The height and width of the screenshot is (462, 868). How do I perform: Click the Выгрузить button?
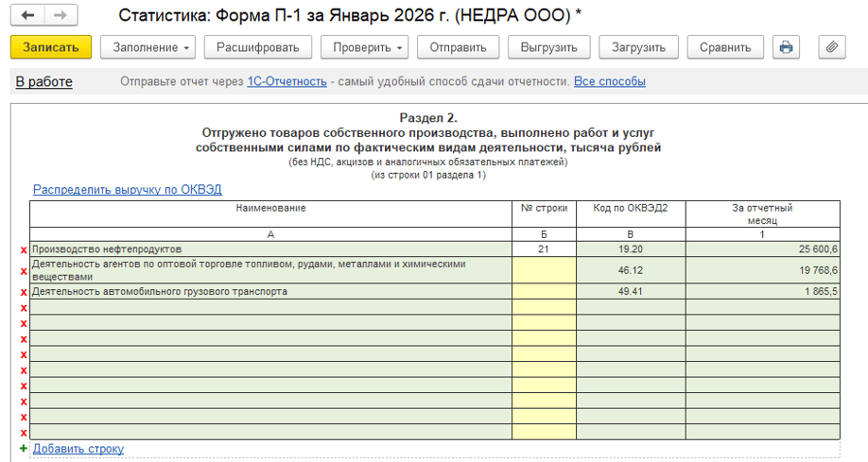(x=548, y=47)
